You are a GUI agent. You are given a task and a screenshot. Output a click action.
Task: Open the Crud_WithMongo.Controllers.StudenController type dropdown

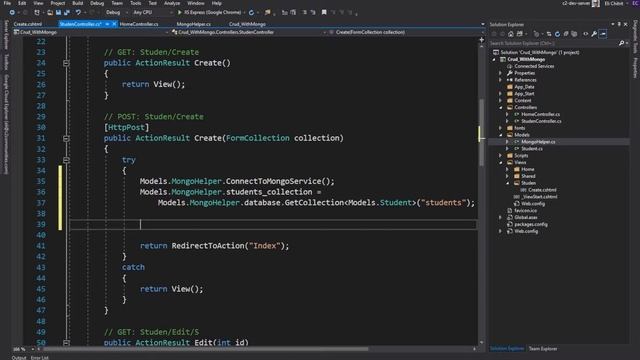coord(249,32)
